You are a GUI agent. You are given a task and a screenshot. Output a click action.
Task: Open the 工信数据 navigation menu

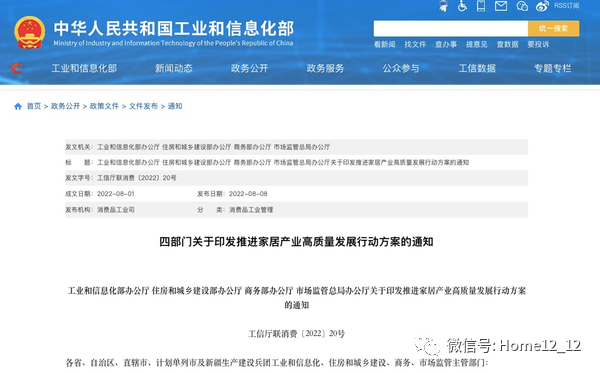coord(477,68)
